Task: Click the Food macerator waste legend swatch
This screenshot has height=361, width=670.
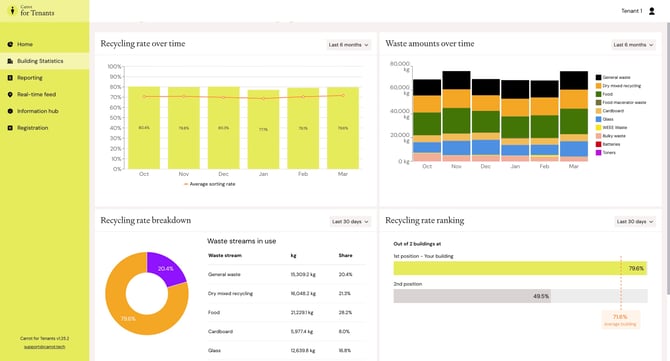Action: pyautogui.click(x=599, y=103)
